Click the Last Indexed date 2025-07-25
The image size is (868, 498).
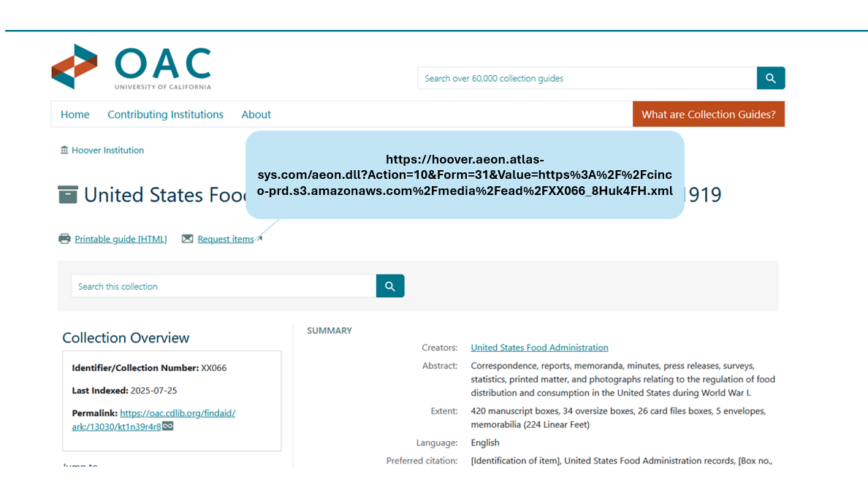click(154, 390)
